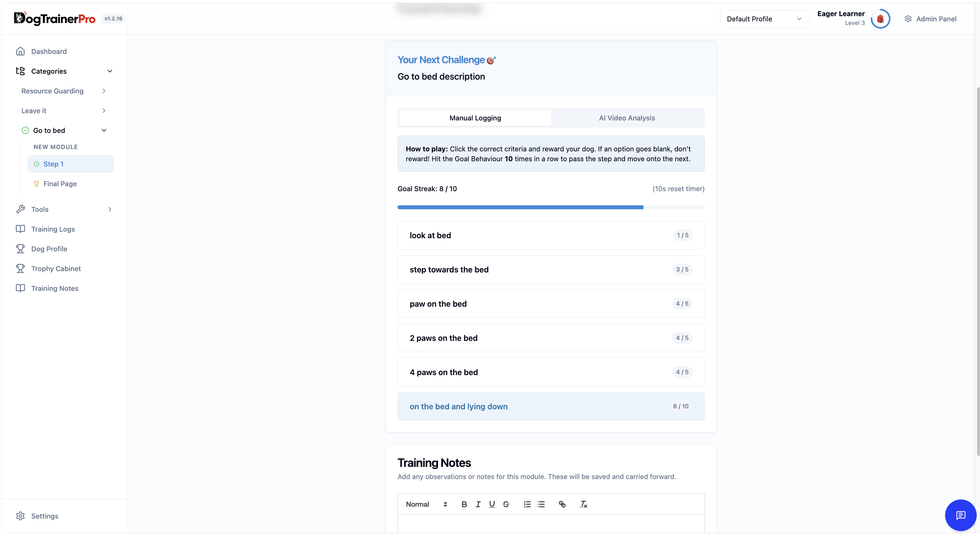Click the NEW MODULE label
The image size is (980, 535).
tap(56, 147)
